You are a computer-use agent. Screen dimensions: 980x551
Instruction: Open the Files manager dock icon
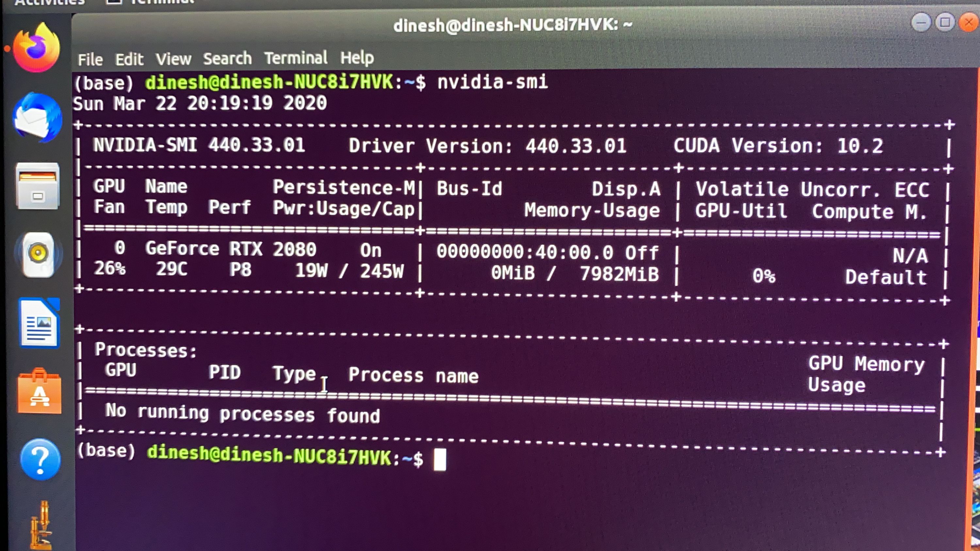[38, 186]
